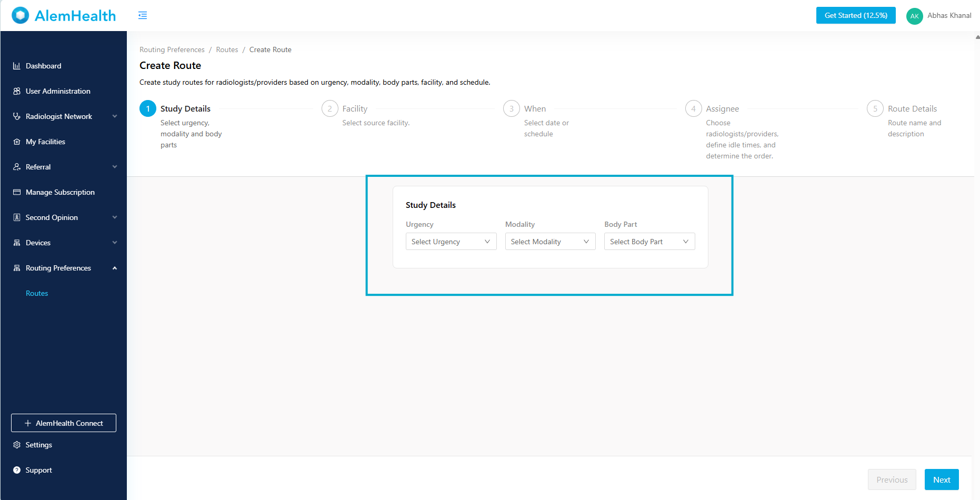The height and width of the screenshot is (500, 980).
Task: Click the Second Opinion icon
Action: 17,217
